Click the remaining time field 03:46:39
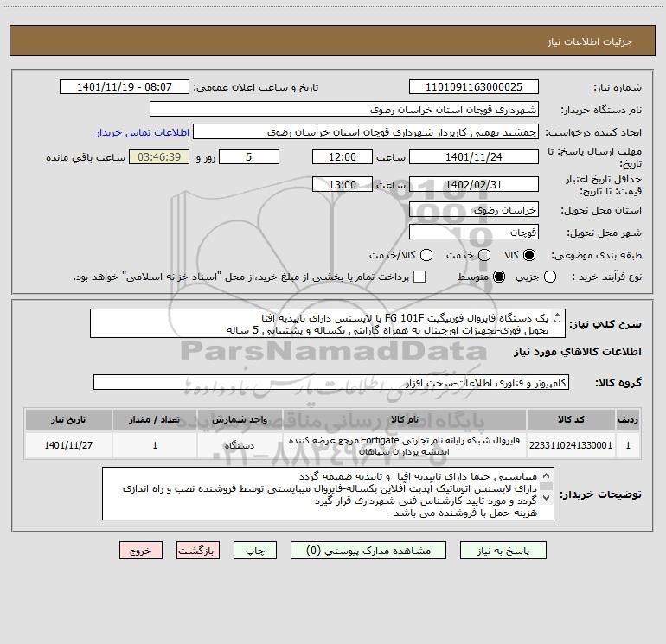Viewport: 666px width, 644px height. 159,156
